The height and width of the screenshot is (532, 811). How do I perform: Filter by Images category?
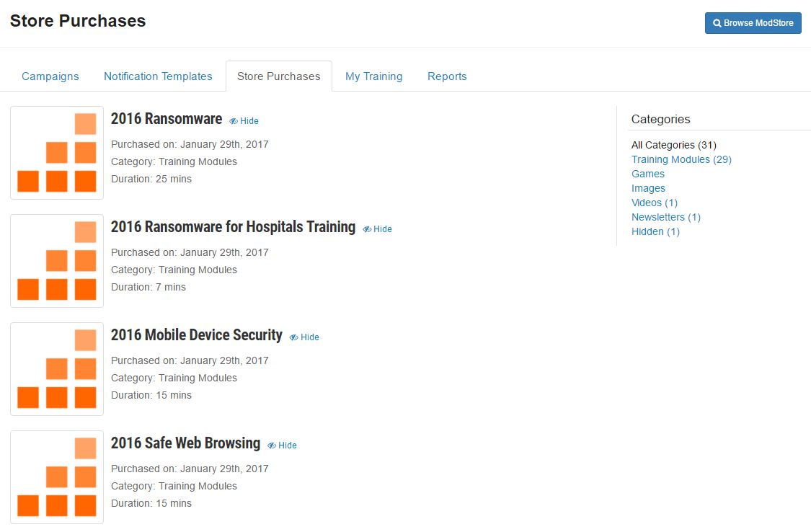coord(649,189)
